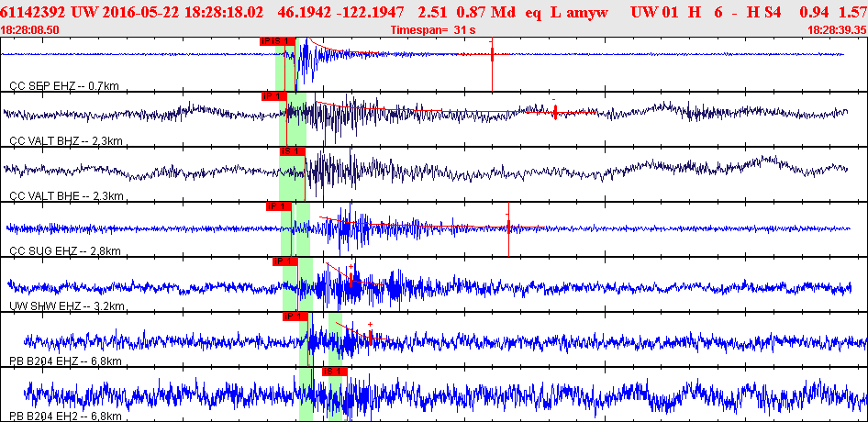Click the CC SEP EHZ channel label
The height and width of the screenshot is (422, 868).
[x=64, y=86]
